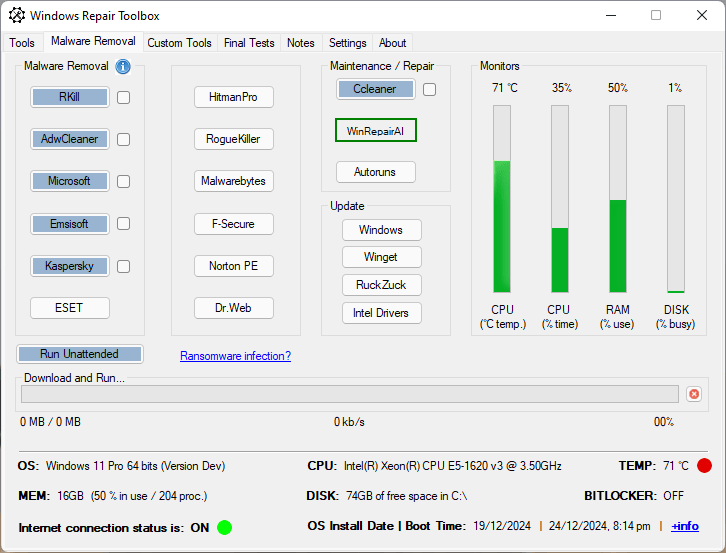Screen dimensions: 726x553
Task: Open Malwarebytes
Action: coord(234,181)
